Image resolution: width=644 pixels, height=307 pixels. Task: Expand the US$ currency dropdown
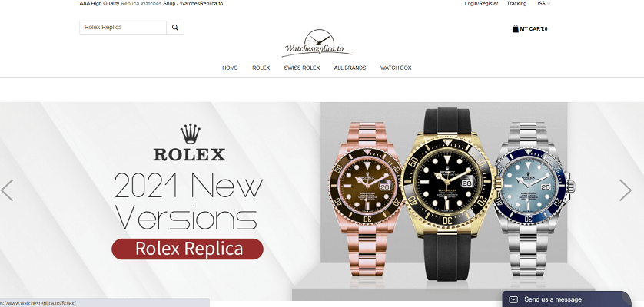[x=543, y=3]
